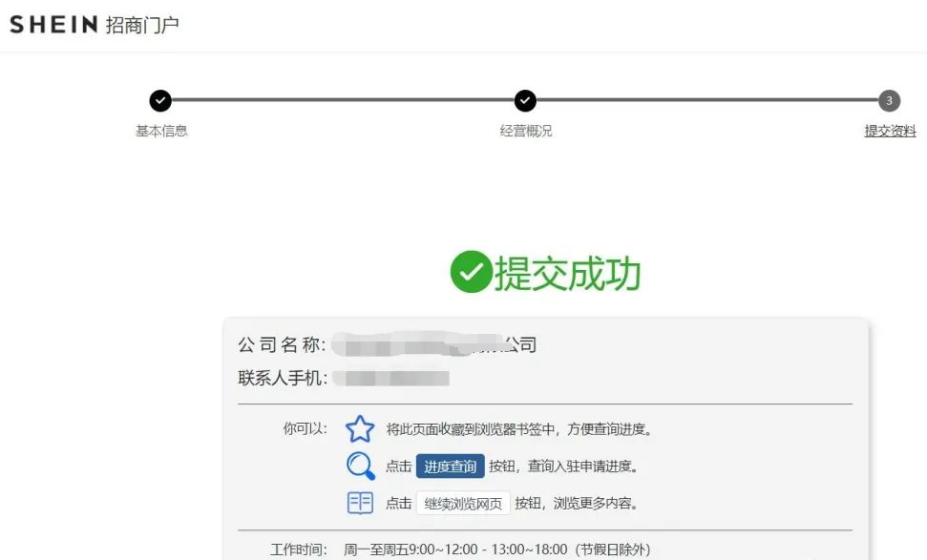The image size is (927, 560).
Task: Click the SHEIN logo
Action: coord(53,25)
